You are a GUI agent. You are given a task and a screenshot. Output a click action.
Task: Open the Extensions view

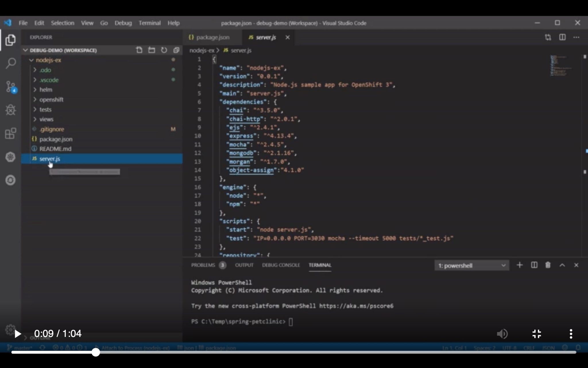(x=10, y=133)
